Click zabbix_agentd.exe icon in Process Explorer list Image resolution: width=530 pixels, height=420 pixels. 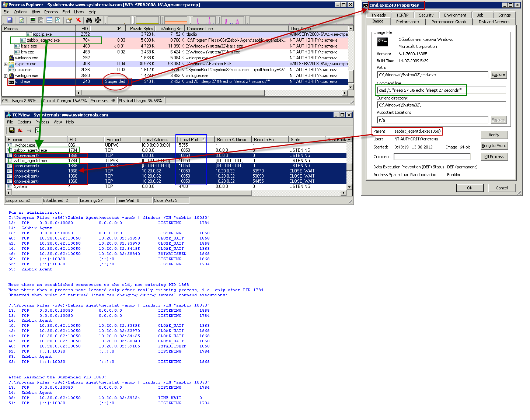pos(23,40)
